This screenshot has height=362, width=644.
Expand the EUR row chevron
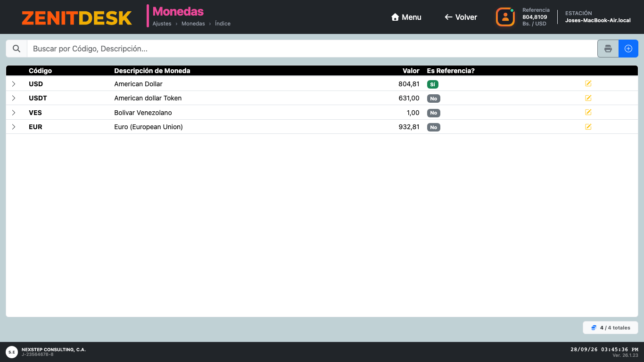point(14,127)
